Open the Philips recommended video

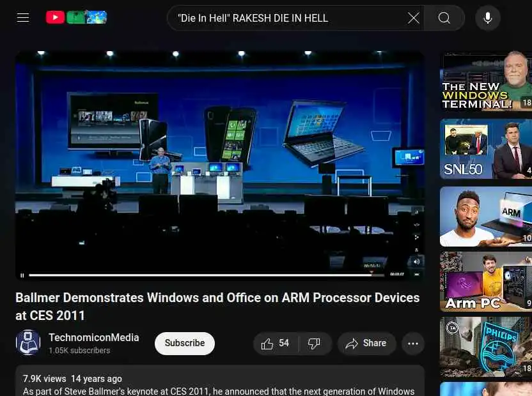click(x=486, y=347)
